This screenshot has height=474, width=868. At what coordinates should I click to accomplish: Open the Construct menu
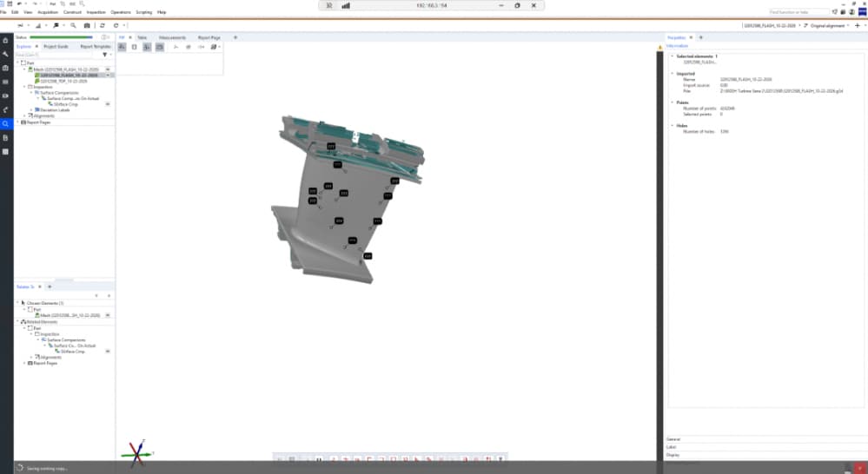[72, 12]
